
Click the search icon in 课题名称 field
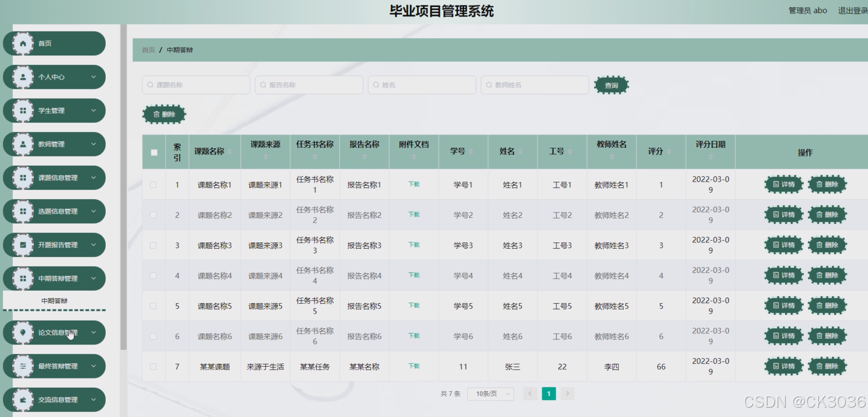[x=150, y=85]
